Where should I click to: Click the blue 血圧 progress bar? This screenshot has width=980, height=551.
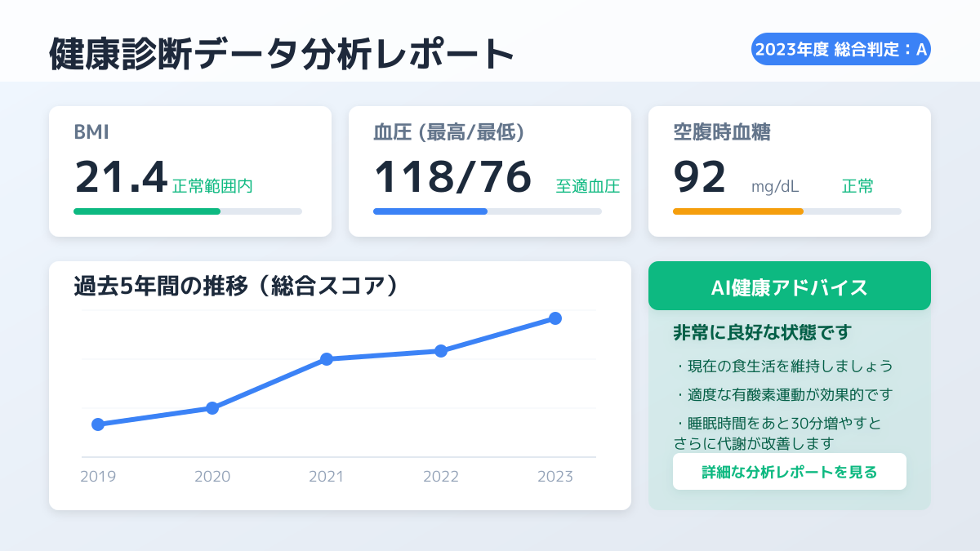[x=430, y=211]
